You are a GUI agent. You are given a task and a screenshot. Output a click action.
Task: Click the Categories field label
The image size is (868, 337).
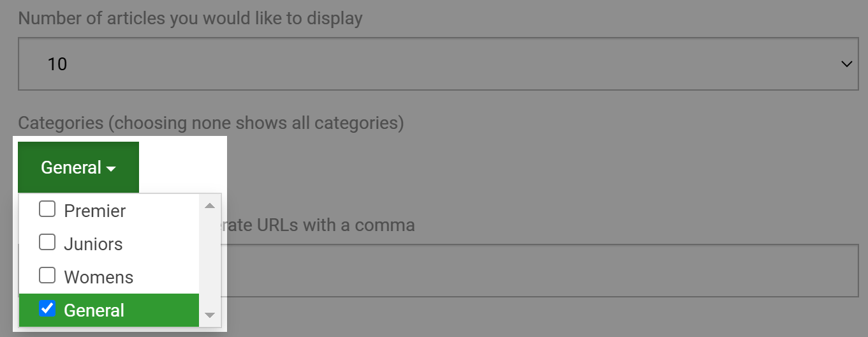(x=211, y=123)
